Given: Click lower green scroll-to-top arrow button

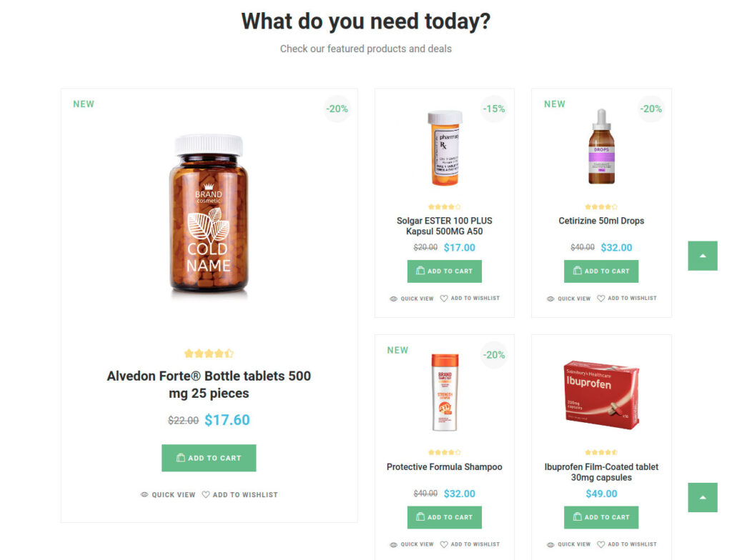Looking at the screenshot, I should [x=702, y=497].
